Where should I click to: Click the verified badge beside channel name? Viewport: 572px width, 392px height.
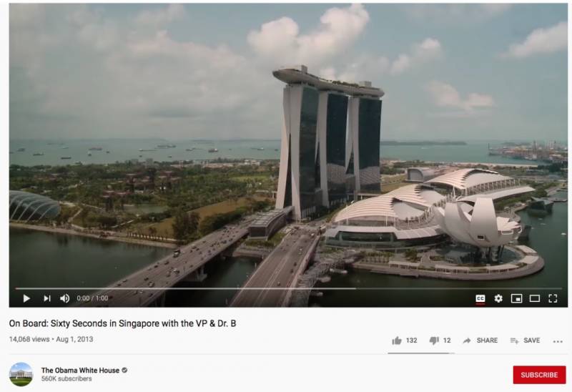124,370
